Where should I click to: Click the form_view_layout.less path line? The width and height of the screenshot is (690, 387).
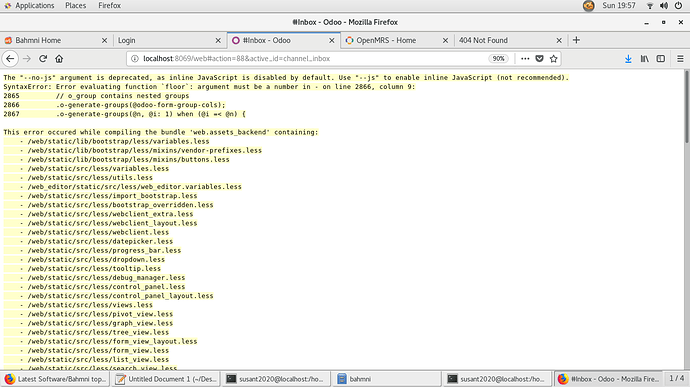click(113, 341)
